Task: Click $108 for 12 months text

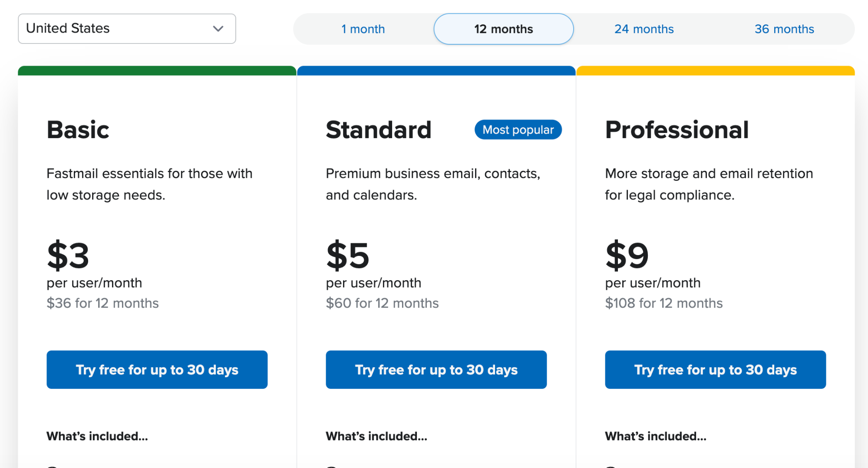Action: pyautogui.click(x=664, y=303)
